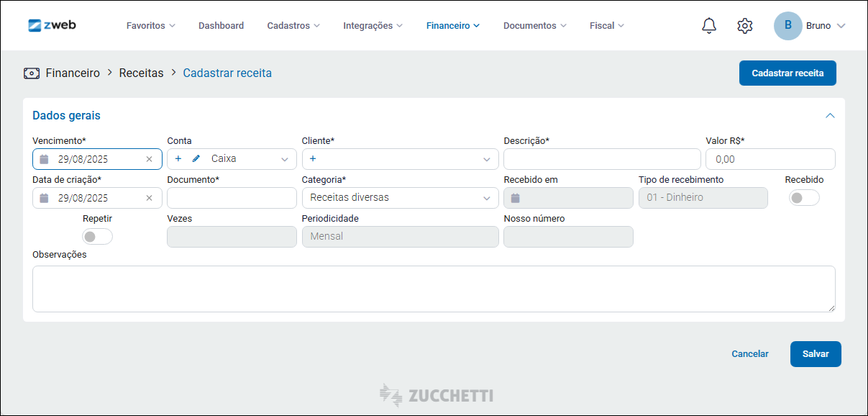Clear the Vencimento date with X icon
Screen dimensions: 868x416
149,159
